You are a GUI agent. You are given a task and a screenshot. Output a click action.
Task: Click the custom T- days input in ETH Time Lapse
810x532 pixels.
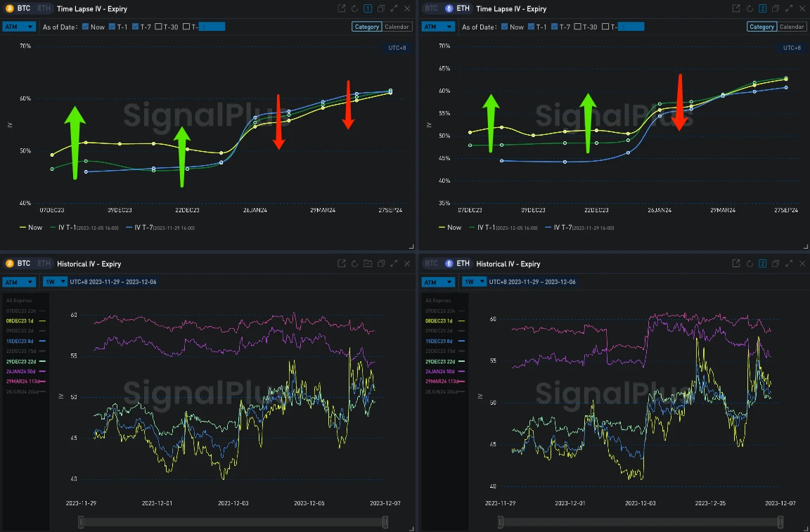pyautogui.click(x=630, y=27)
